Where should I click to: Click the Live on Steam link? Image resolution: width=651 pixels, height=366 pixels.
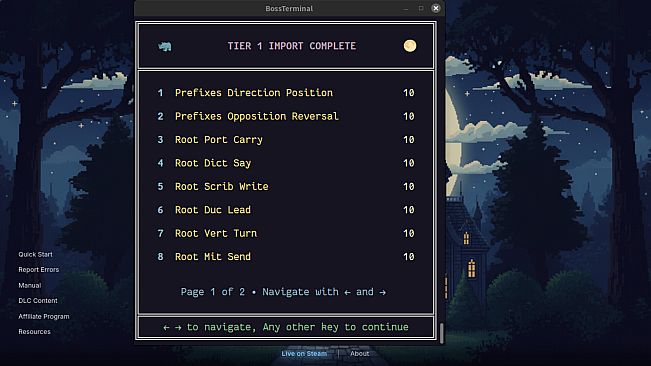point(304,354)
